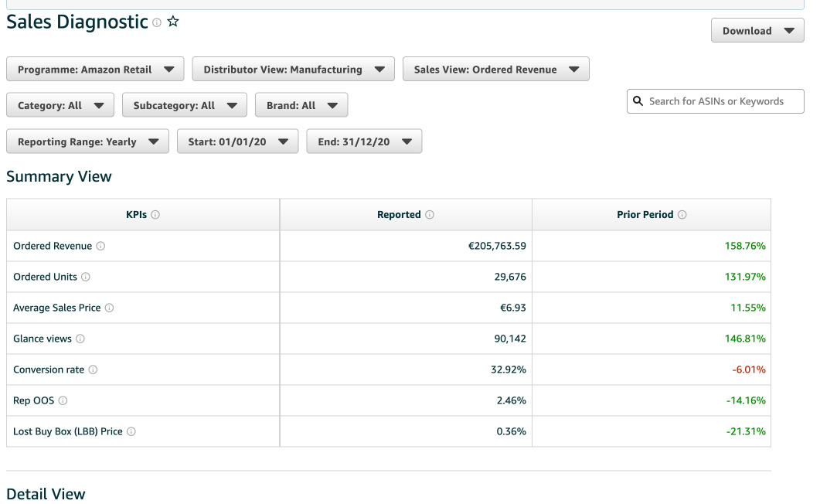Click the star to favorite Sales Diagnostic
The width and height of the screenshot is (820, 504).
coord(174,22)
